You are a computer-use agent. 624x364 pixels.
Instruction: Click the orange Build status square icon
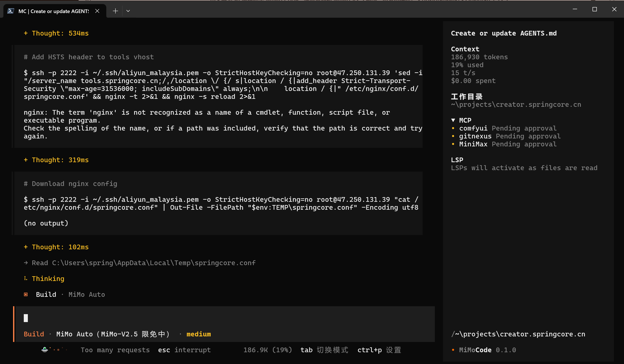pyautogui.click(x=26, y=294)
